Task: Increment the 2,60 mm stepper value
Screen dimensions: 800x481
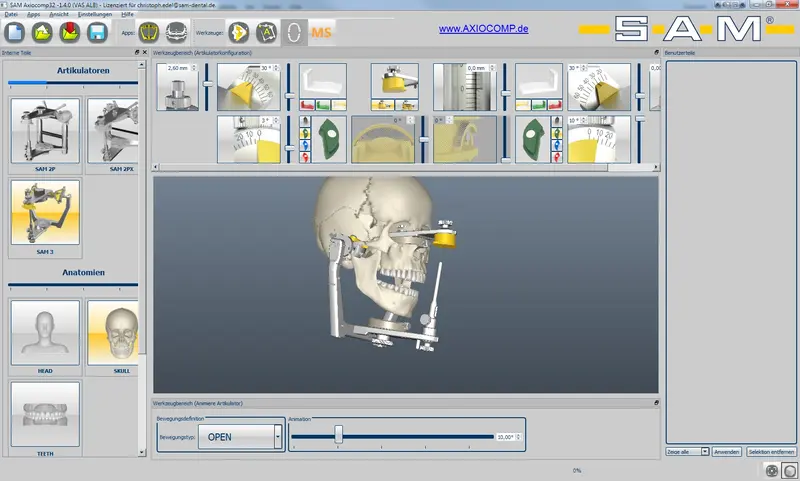Action: click(x=194, y=66)
